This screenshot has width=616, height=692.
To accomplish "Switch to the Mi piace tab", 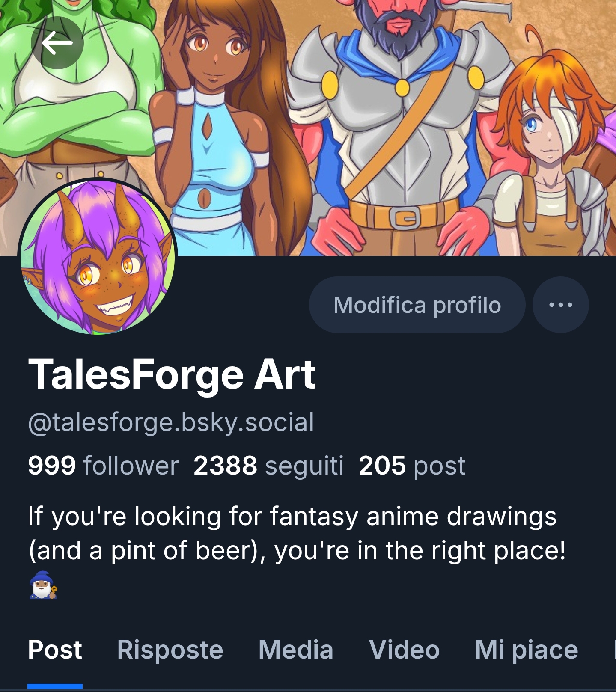I will (526, 650).
